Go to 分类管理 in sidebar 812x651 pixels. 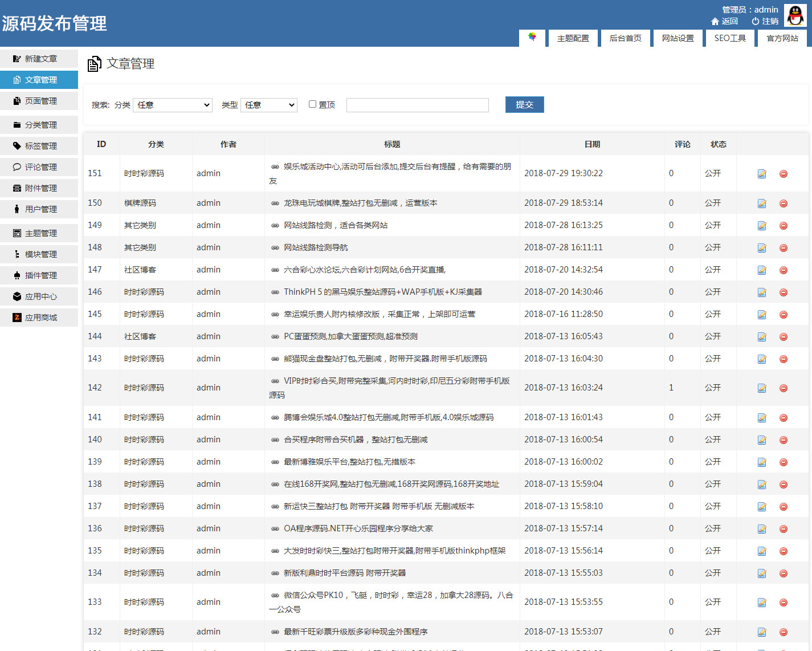(39, 125)
